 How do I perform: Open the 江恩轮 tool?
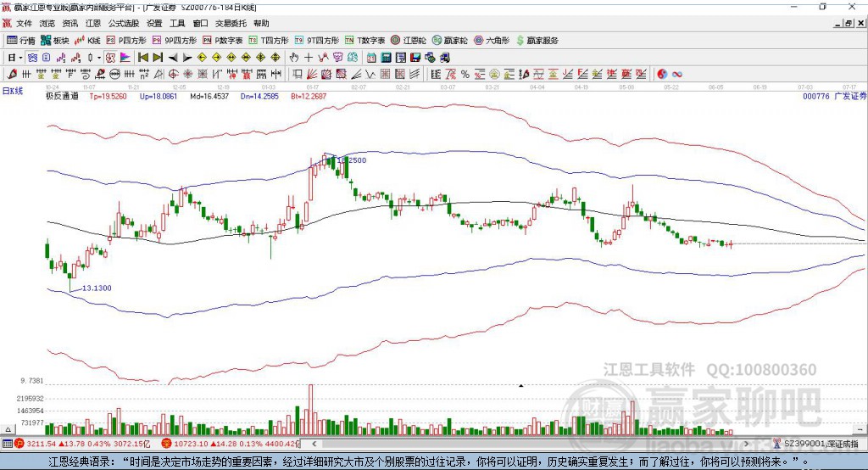(409, 41)
